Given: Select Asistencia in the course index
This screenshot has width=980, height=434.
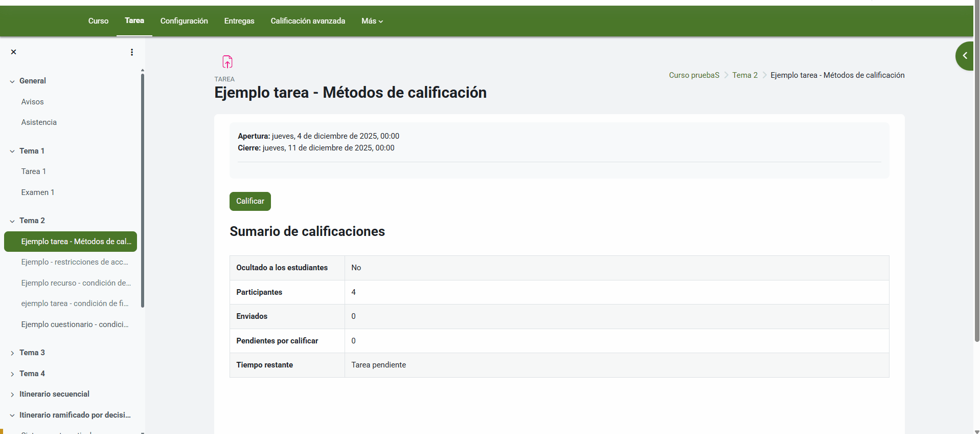Looking at the screenshot, I should [39, 122].
